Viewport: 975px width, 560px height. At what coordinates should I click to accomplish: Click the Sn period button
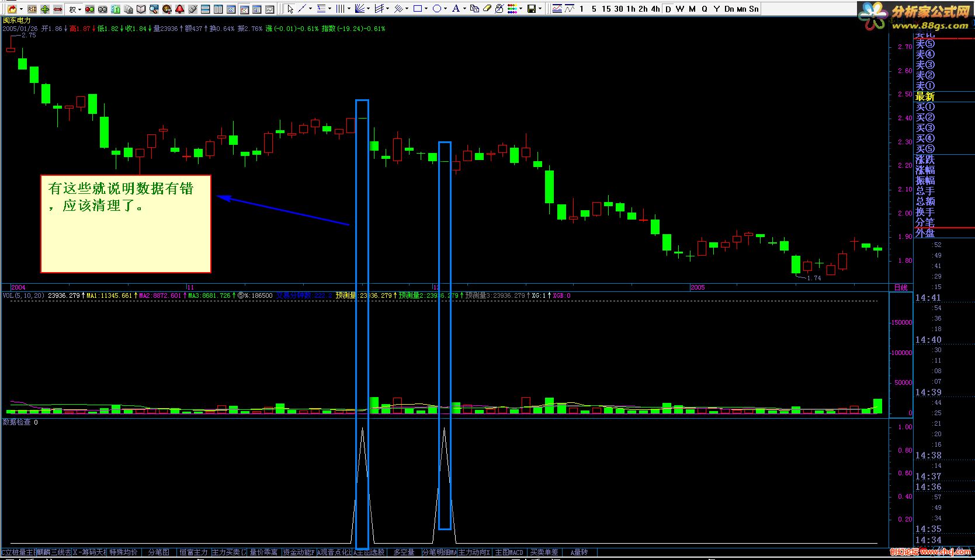(x=754, y=9)
